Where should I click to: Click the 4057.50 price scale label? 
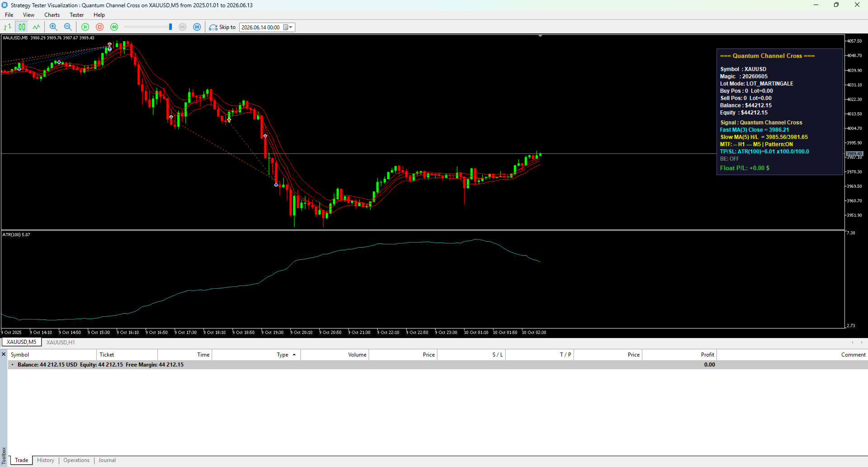pos(854,41)
